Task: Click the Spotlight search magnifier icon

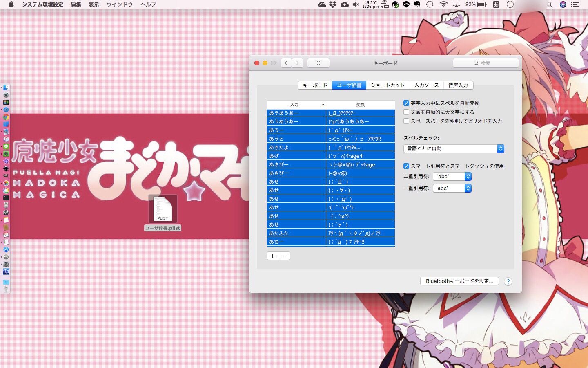Action: (550, 4)
